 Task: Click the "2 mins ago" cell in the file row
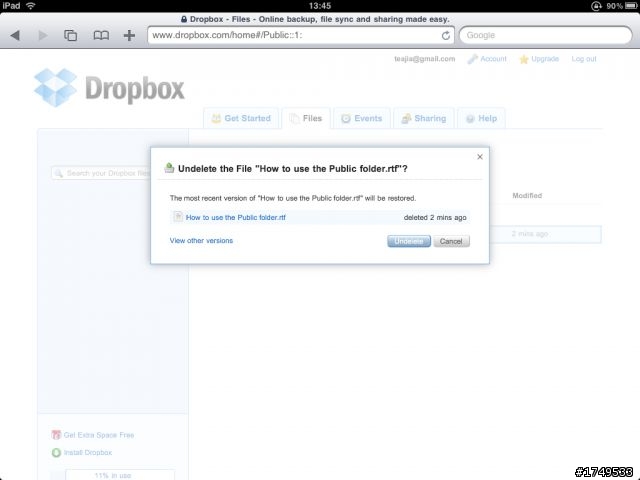click(x=530, y=234)
